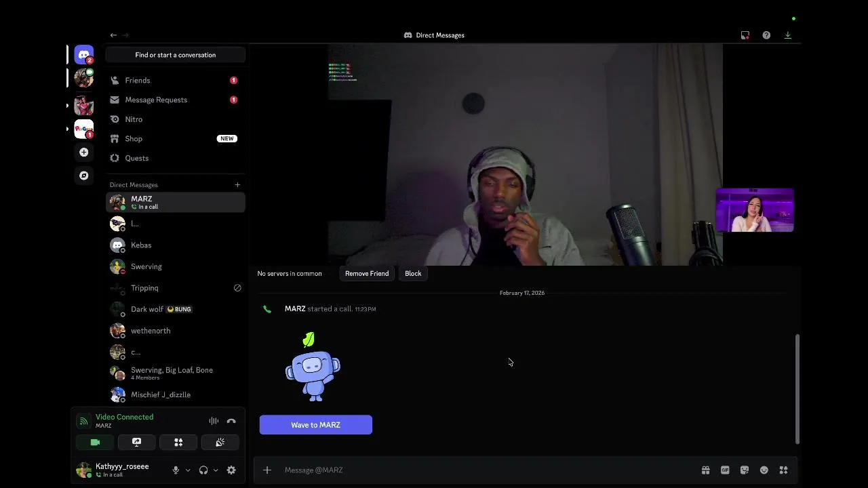
Task: Open the Dark wolf conversation
Action: point(176,309)
